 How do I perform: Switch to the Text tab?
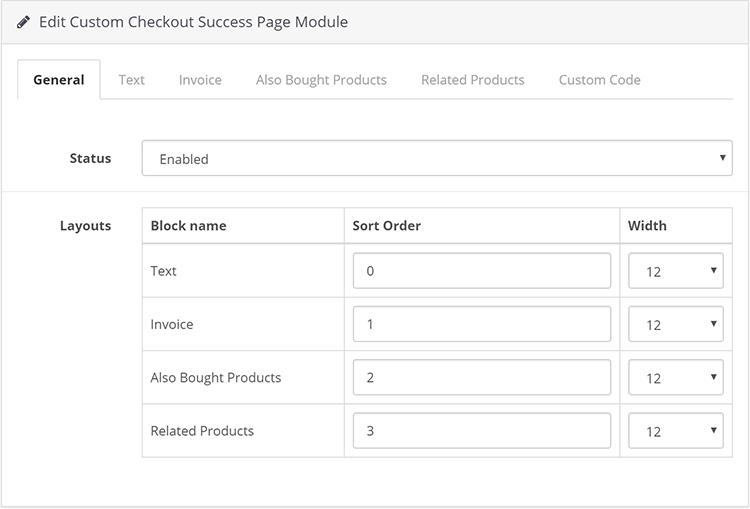[132, 80]
